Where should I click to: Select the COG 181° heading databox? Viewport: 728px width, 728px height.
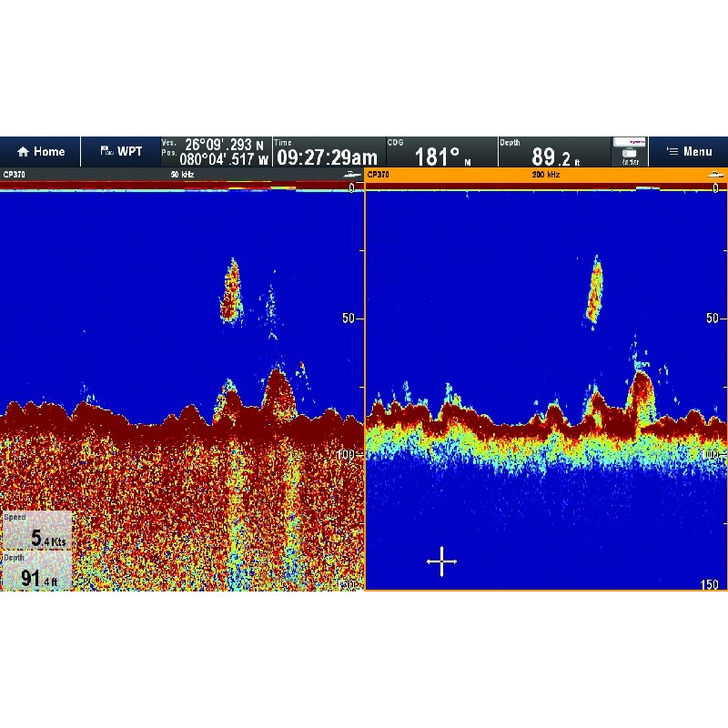coord(441,152)
